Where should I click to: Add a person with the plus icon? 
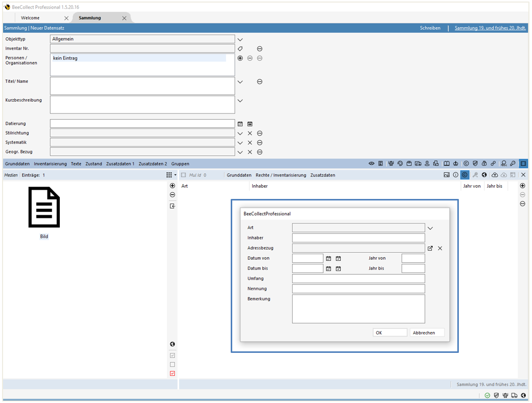[240, 58]
